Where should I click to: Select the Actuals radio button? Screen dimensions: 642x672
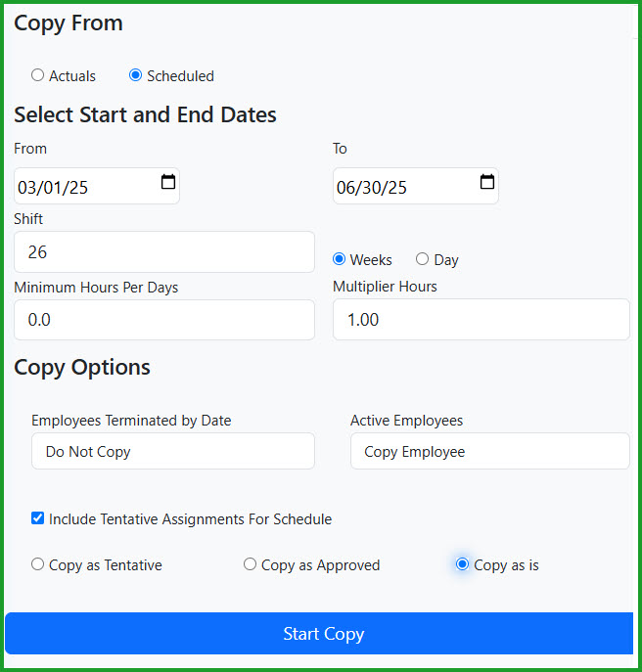tap(38, 75)
